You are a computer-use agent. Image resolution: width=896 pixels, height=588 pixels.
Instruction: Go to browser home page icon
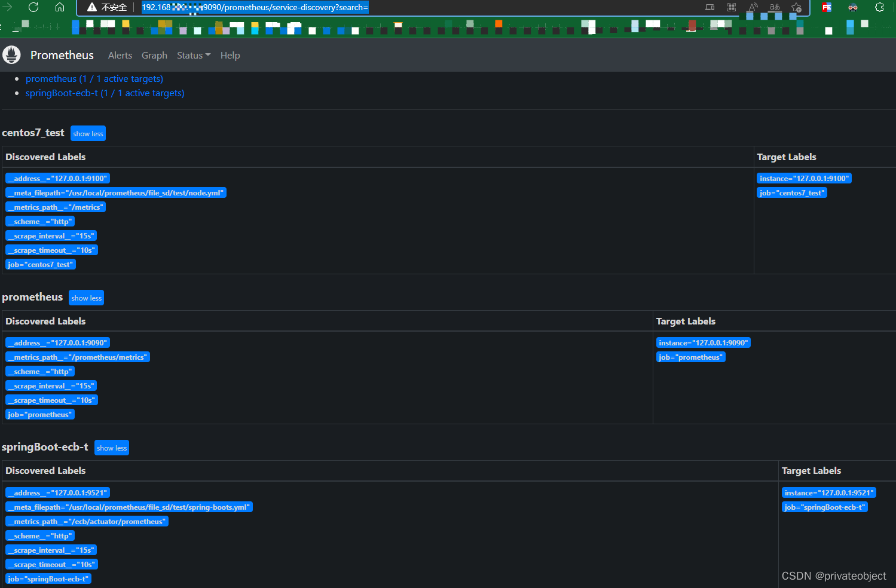[x=60, y=7]
